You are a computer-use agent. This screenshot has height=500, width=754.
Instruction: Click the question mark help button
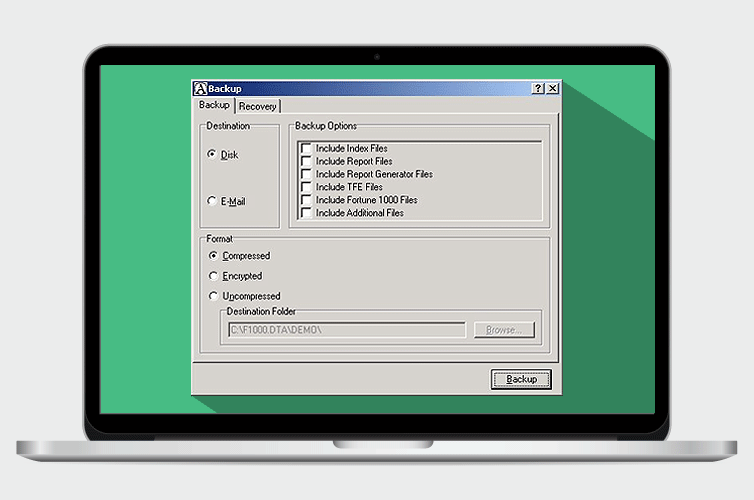pyautogui.click(x=538, y=88)
